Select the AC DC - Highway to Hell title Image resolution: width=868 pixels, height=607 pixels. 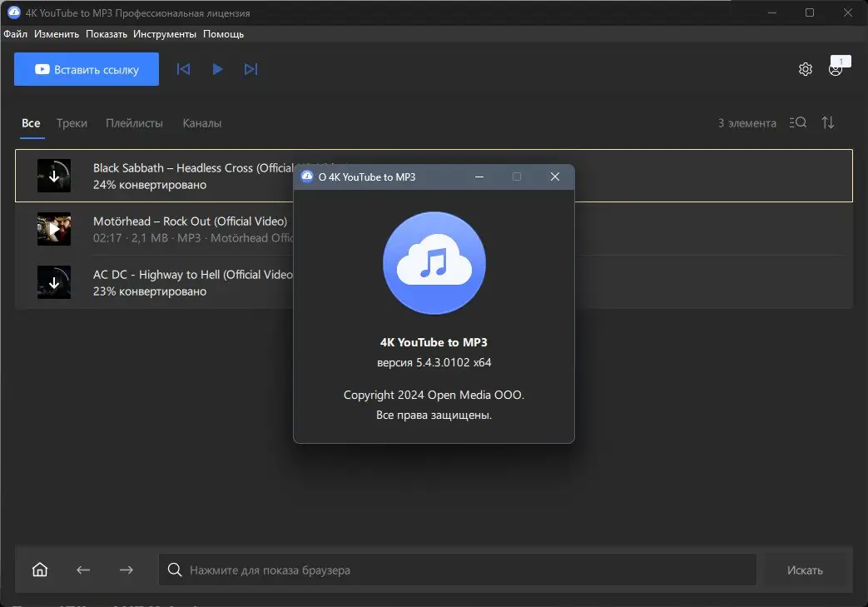(193, 274)
